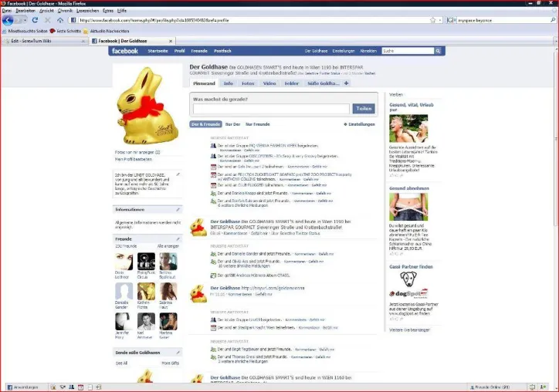Click the dogSpot ad image
The image size is (559, 392).
[408, 285]
